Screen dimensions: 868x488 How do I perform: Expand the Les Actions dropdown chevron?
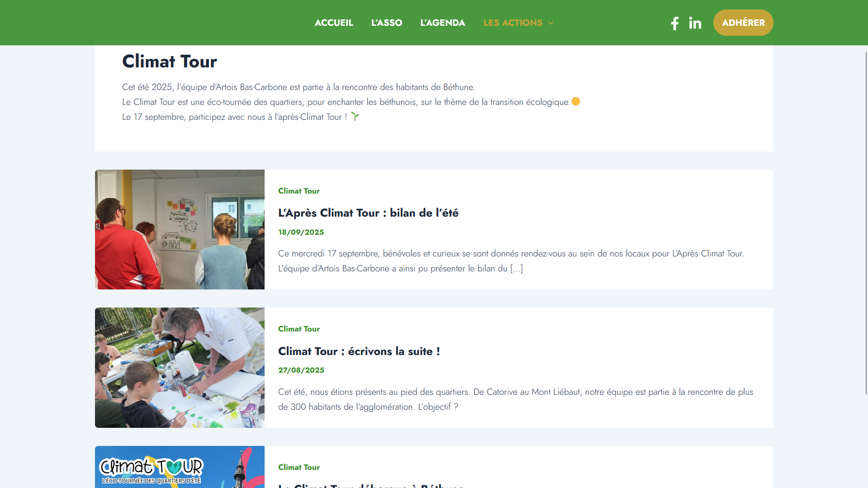551,23
